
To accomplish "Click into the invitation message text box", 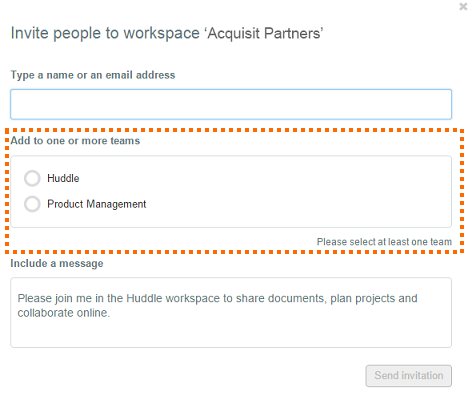I will 231,312.
